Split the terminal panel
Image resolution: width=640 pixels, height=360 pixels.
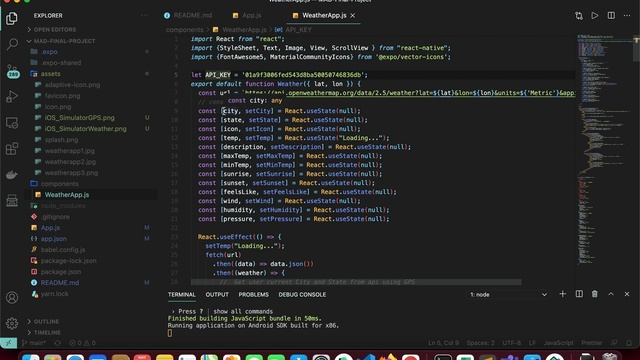coord(579,294)
